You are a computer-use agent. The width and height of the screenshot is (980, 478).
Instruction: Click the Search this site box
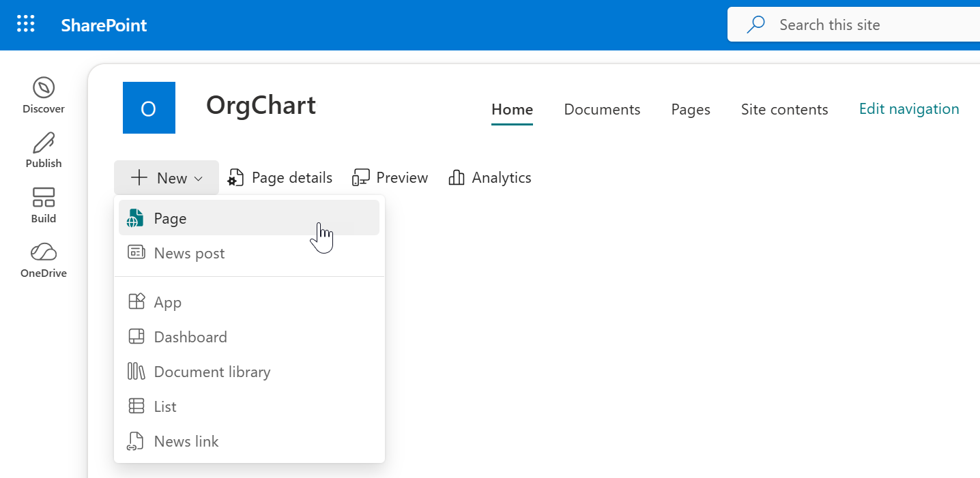click(854, 25)
